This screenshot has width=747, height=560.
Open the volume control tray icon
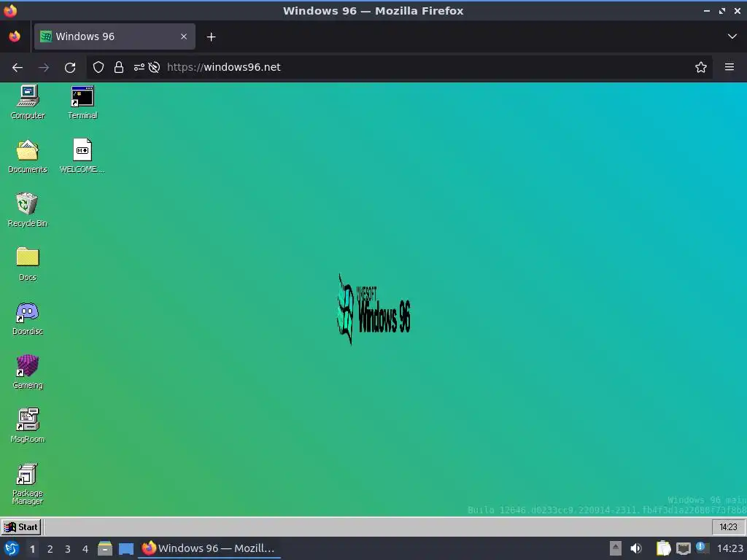click(636, 548)
